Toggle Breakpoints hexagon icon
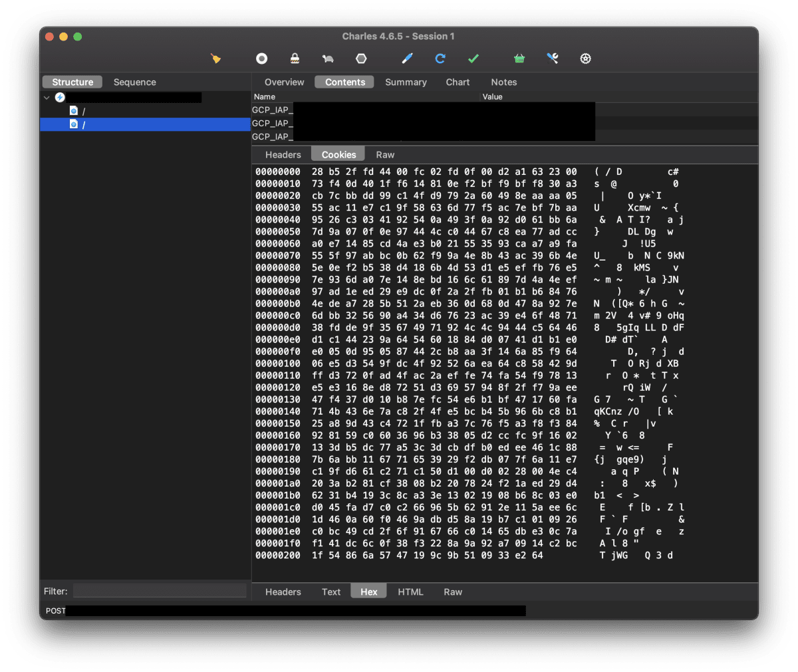Image resolution: width=798 pixels, height=672 pixels. click(361, 58)
